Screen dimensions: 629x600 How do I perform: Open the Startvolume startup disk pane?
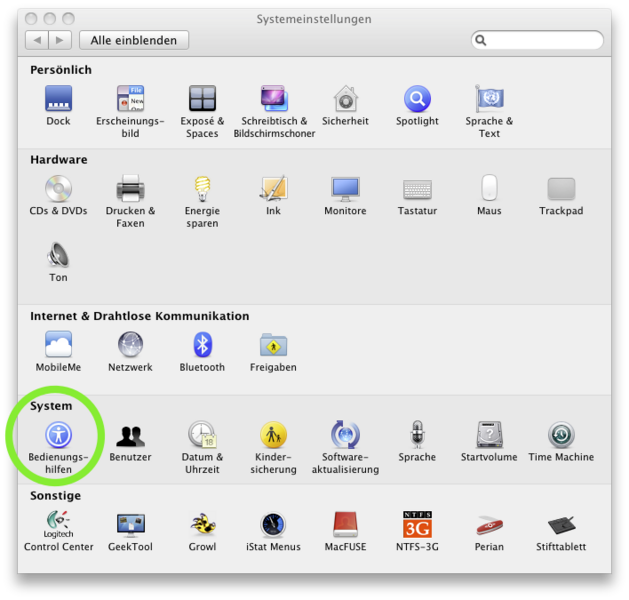tap(489, 435)
